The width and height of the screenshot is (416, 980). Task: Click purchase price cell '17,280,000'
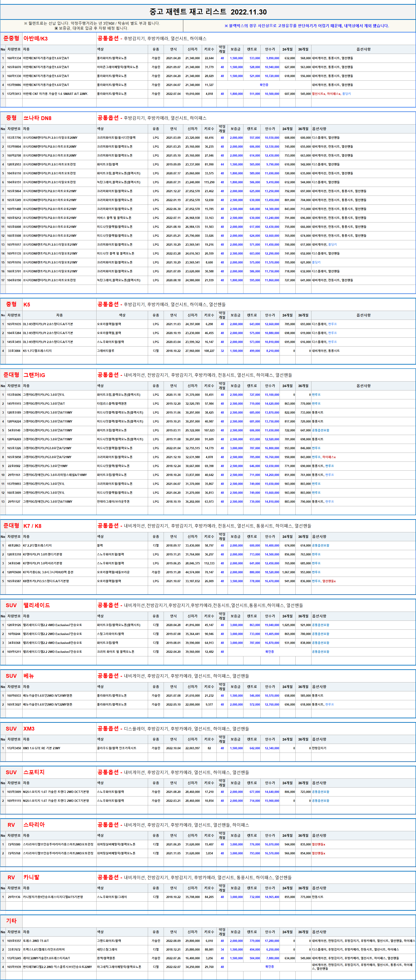point(270,941)
